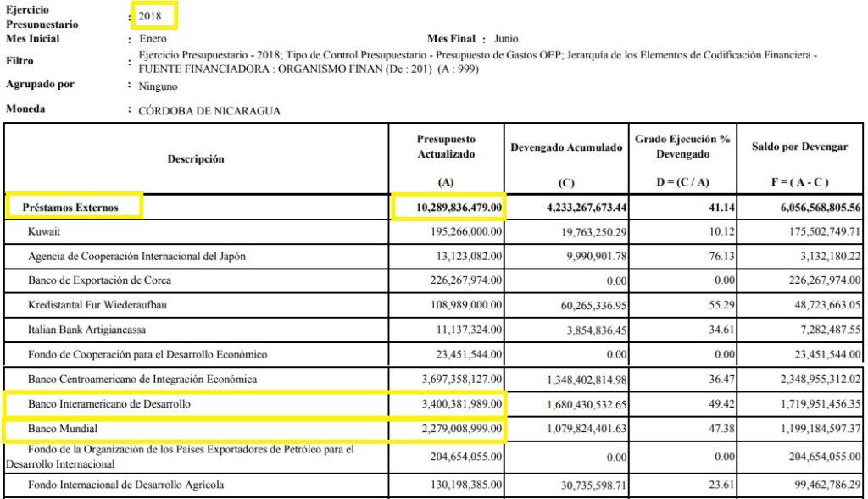Click the balance value 1,199,184,597.37
The width and height of the screenshot is (868, 499).
point(821,428)
